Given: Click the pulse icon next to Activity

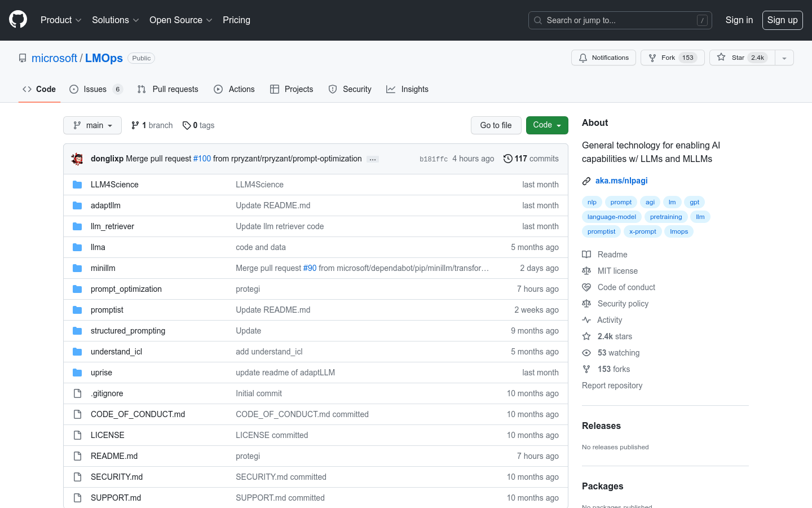Looking at the screenshot, I should [x=586, y=320].
